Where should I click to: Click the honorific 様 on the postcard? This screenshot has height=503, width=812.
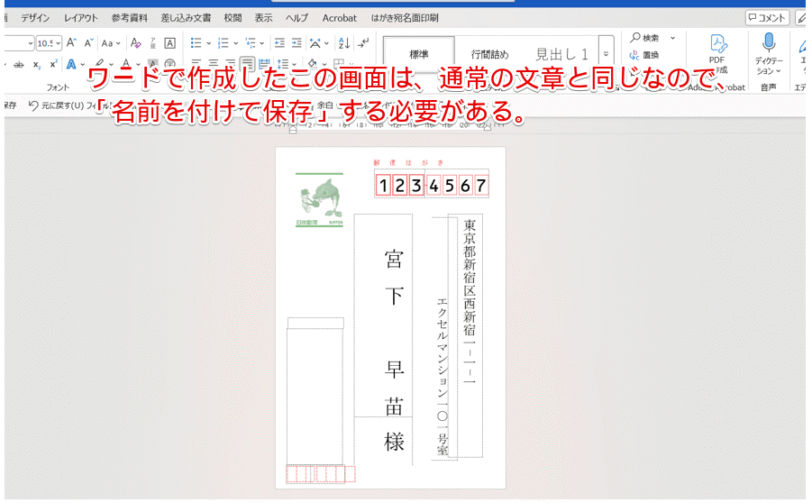coord(394,442)
